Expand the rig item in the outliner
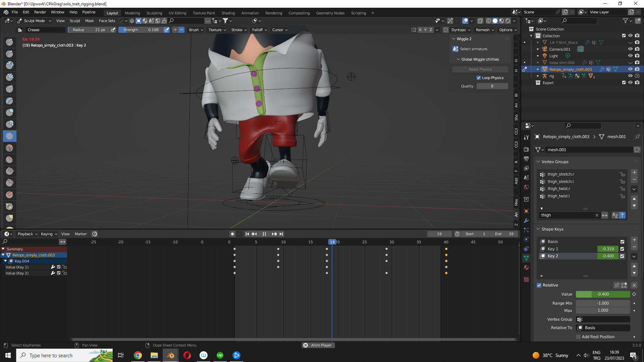This screenshot has height=362, width=644. click(x=538, y=76)
